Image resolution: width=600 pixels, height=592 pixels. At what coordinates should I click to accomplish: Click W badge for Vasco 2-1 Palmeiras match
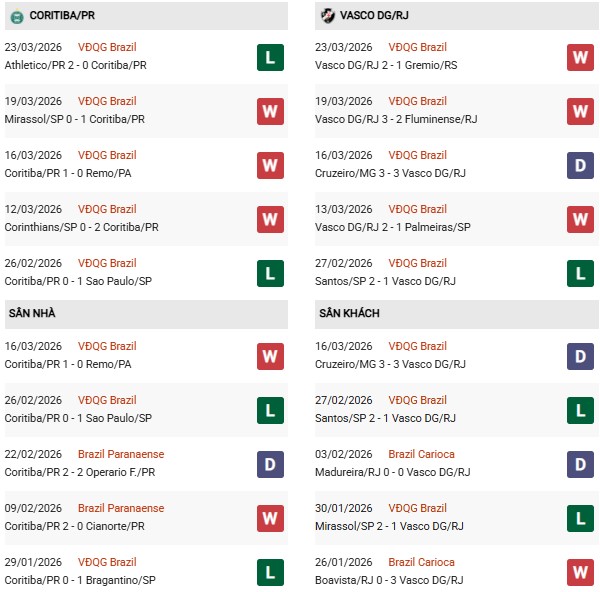(x=581, y=219)
